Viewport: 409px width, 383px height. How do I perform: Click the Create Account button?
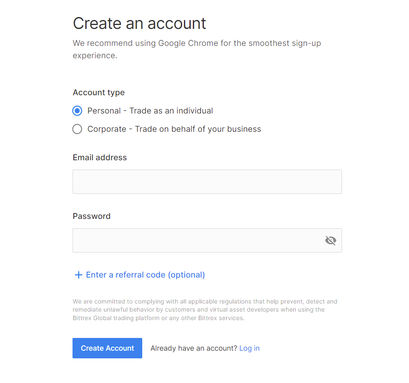coord(107,348)
